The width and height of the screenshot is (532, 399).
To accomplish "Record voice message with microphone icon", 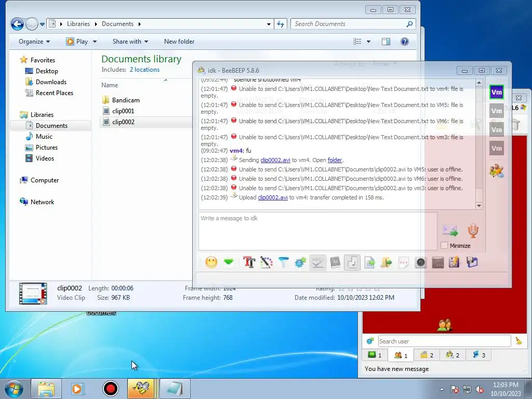I will [x=473, y=231].
